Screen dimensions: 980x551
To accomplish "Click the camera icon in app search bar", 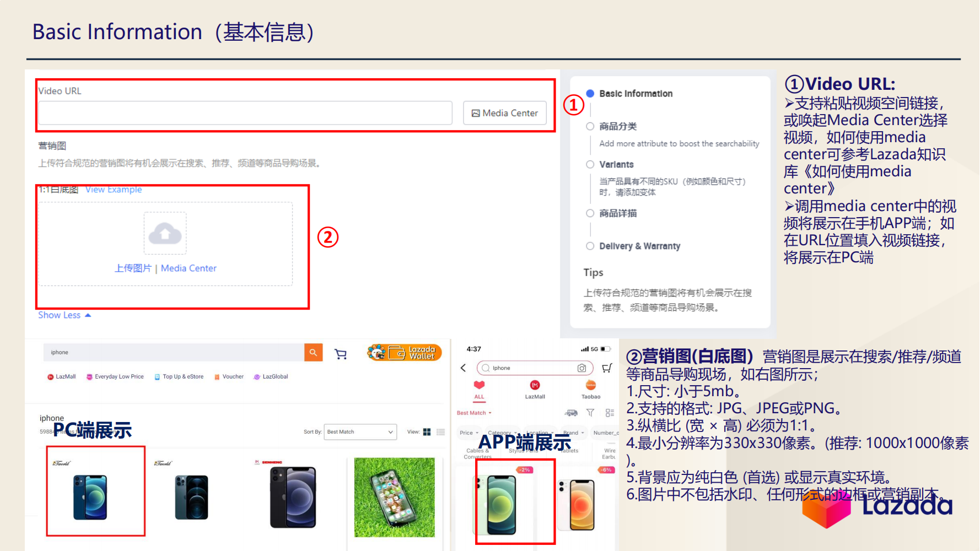I will [582, 368].
